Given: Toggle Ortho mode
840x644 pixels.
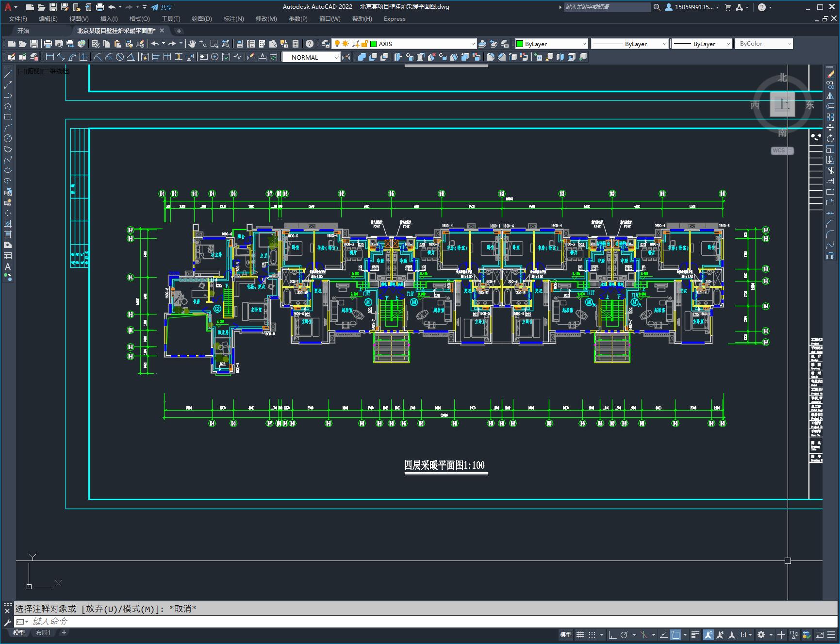Looking at the screenshot, I should point(612,634).
